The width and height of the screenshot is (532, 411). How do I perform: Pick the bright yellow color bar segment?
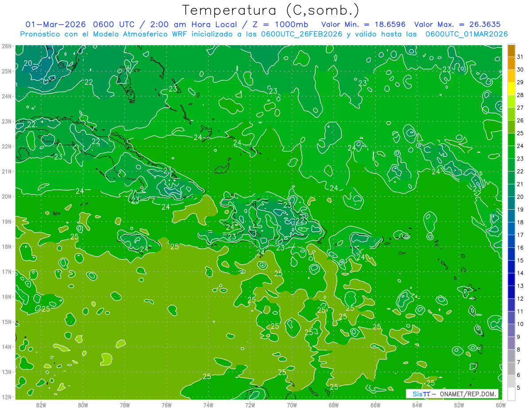511,89
